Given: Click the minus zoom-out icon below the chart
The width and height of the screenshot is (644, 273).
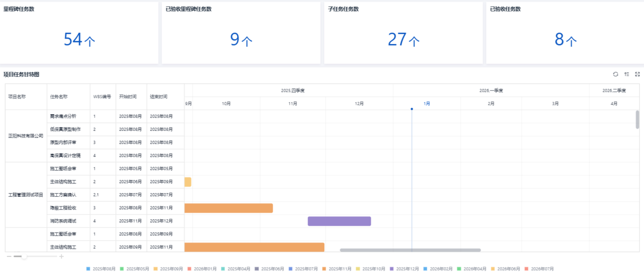Looking at the screenshot, I should coord(9,257).
